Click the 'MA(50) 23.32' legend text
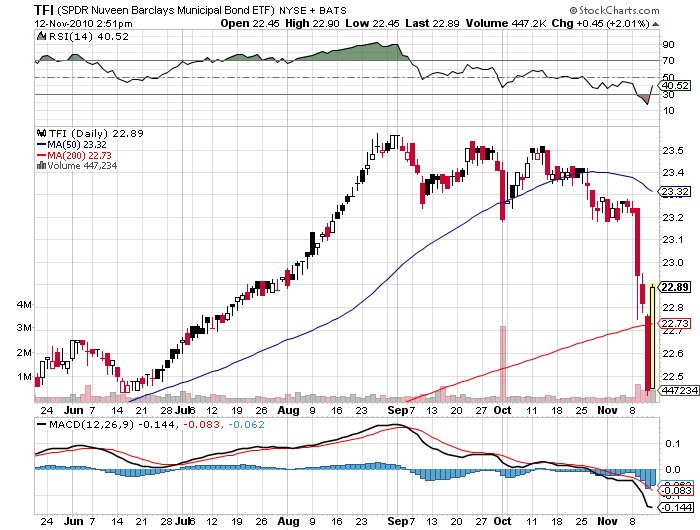700x530 pixels. [77, 144]
